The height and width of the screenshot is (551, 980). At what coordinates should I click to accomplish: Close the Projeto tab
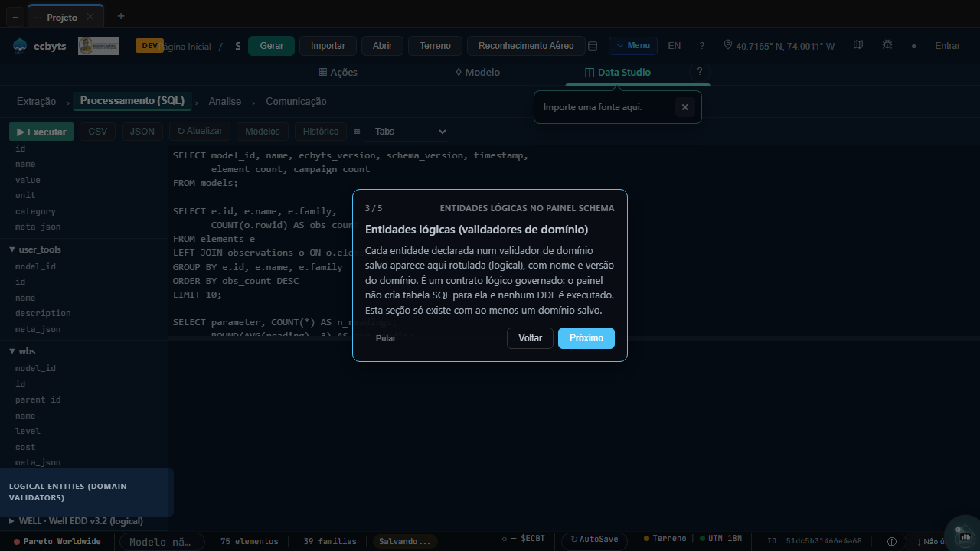click(x=90, y=17)
